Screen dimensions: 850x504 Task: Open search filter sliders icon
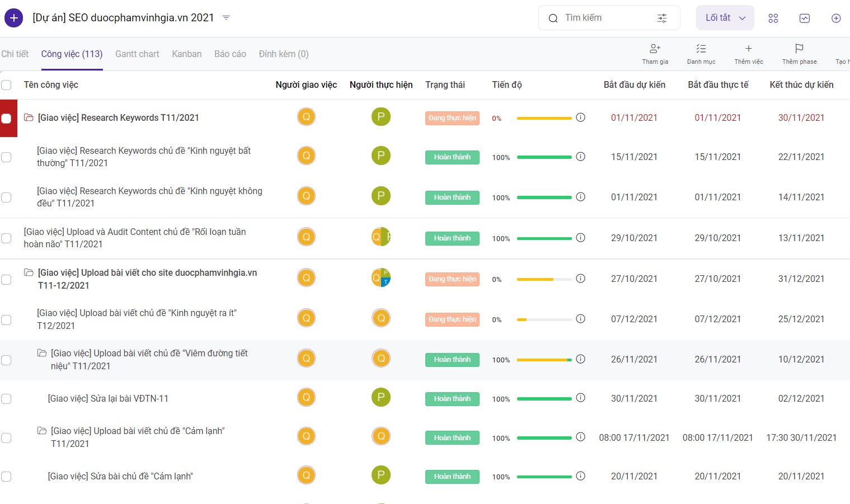pos(662,18)
